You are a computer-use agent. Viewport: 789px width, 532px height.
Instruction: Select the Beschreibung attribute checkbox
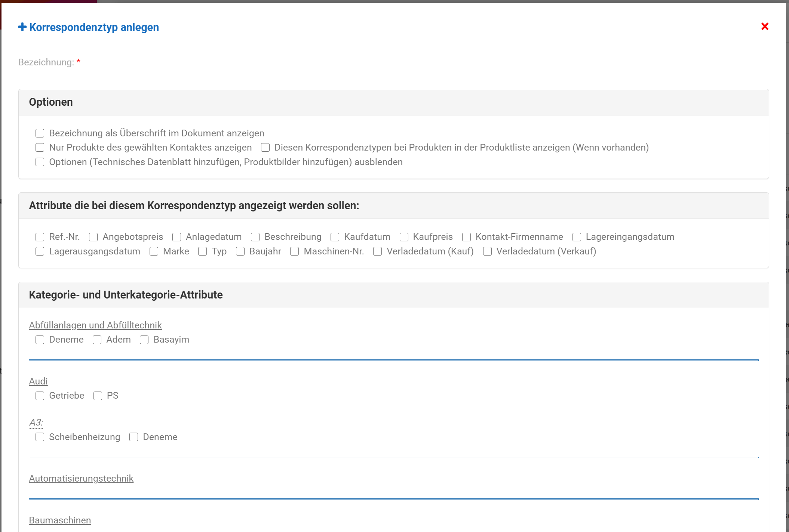click(255, 237)
